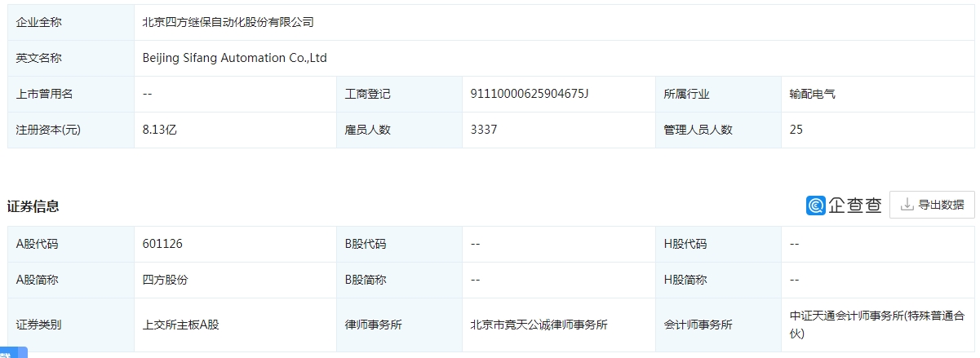Click the English name Beijing Sifang Automation
Screen dimensions: 980x358
point(235,58)
